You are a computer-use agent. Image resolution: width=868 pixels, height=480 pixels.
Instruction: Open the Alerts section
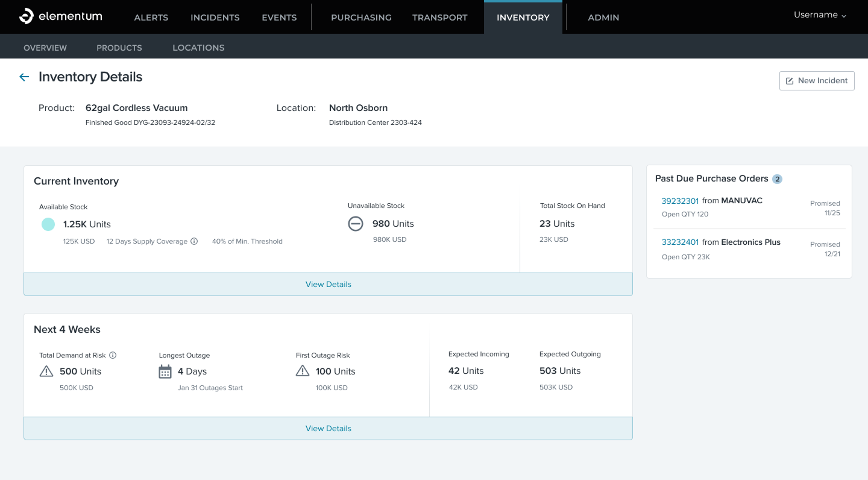[x=151, y=17]
